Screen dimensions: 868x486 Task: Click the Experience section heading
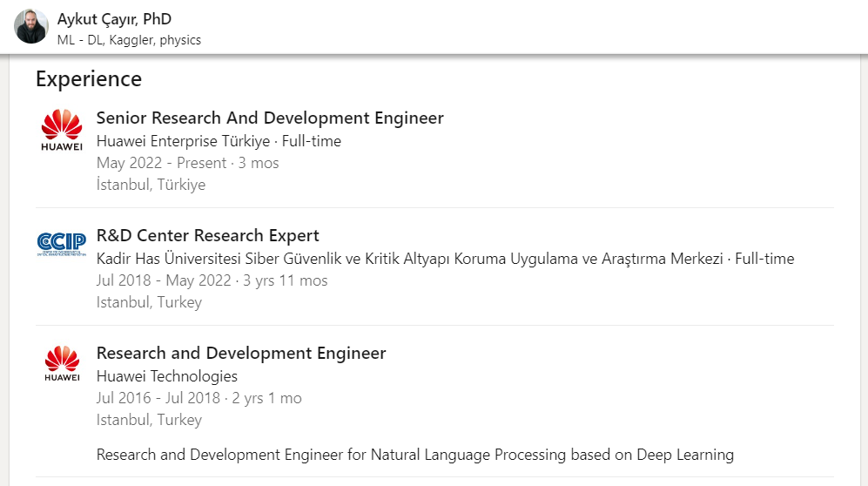click(88, 78)
